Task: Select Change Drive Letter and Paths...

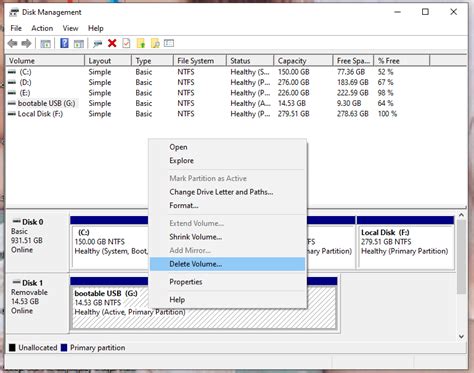Action: click(x=227, y=192)
